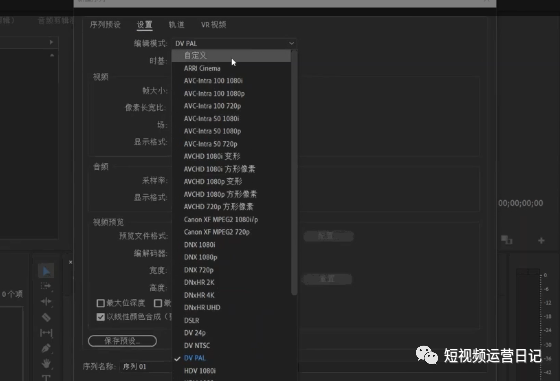Image resolution: width=560 pixels, height=381 pixels.
Task: Switch to the 序列预设 tab
Action: pos(105,25)
